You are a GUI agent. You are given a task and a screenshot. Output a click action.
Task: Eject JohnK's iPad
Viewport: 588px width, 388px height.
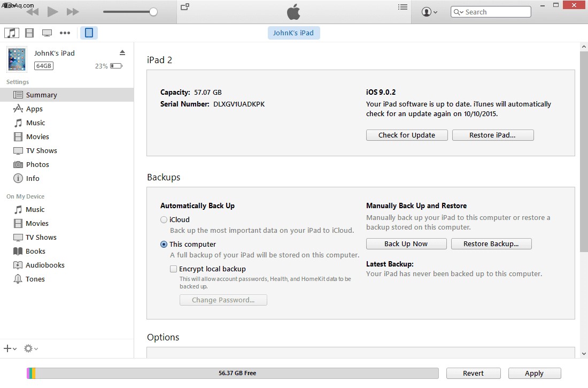coord(122,52)
